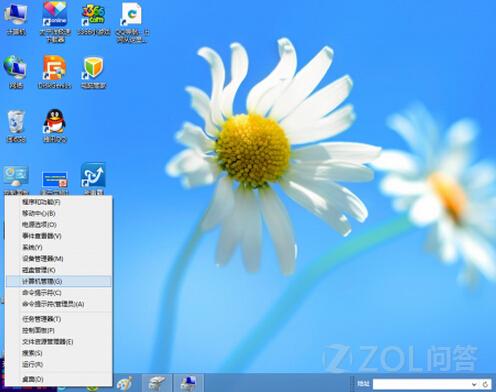This screenshot has width=496, height=392.
Task: Open 计算机管理(G) highlighted menu entry
Action: pyautogui.click(x=58, y=281)
